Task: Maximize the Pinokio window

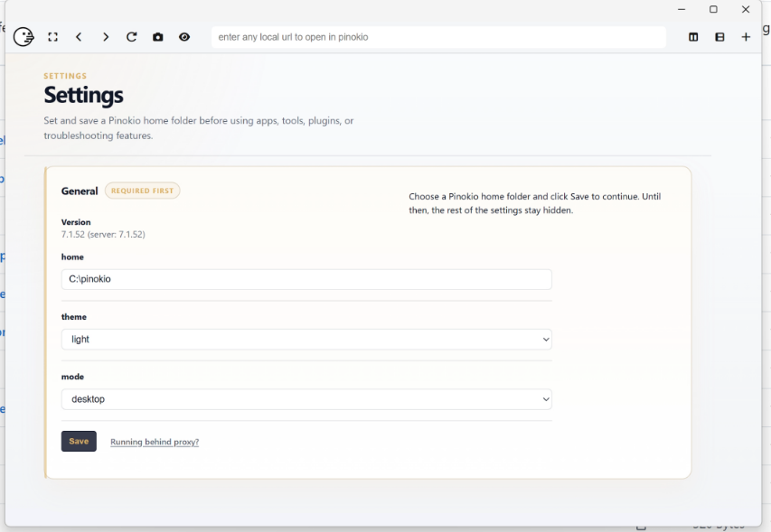Action: [x=713, y=9]
